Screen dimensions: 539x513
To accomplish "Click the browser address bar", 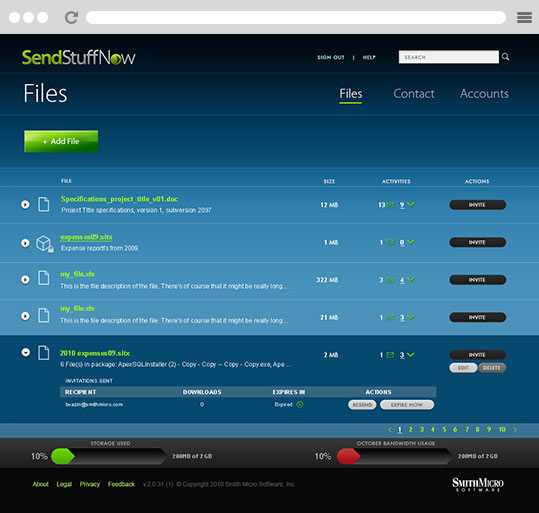I will click(x=296, y=17).
